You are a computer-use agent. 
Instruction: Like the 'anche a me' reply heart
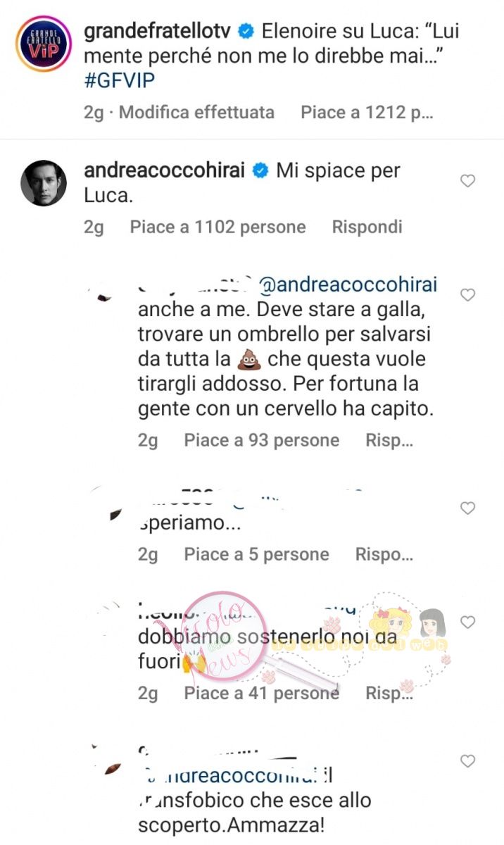[467, 295]
